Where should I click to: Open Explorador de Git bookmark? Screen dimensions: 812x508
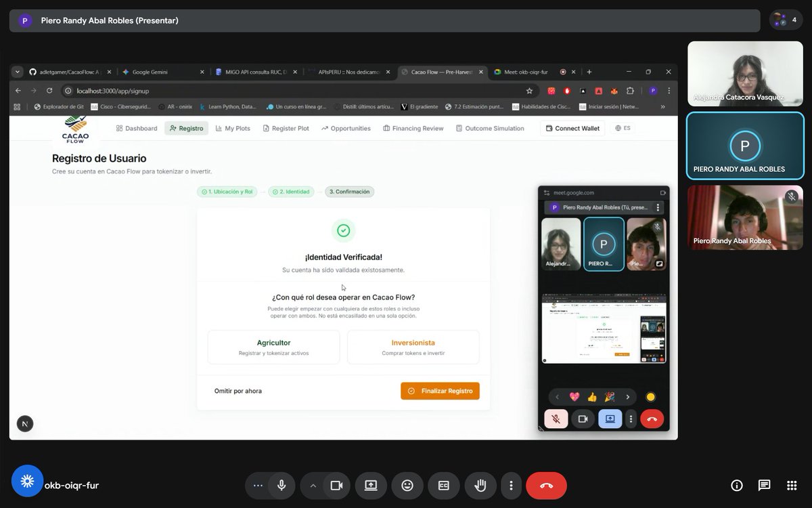tap(58, 106)
